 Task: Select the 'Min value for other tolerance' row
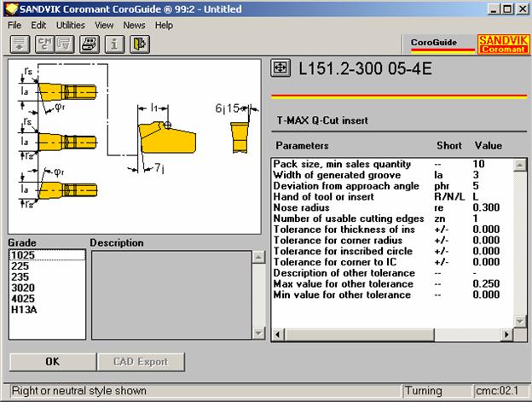point(392,294)
